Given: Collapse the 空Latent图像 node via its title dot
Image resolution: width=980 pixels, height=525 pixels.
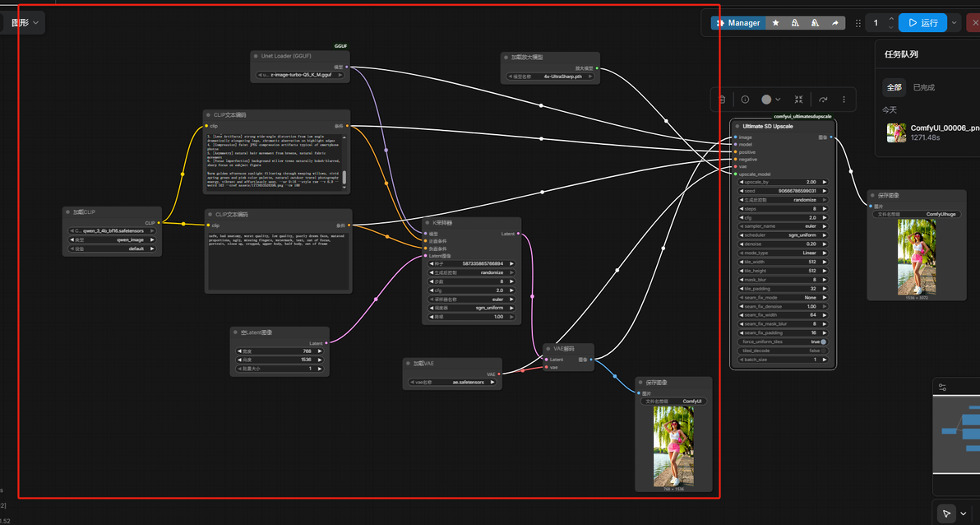Looking at the screenshot, I should pyautogui.click(x=235, y=332).
